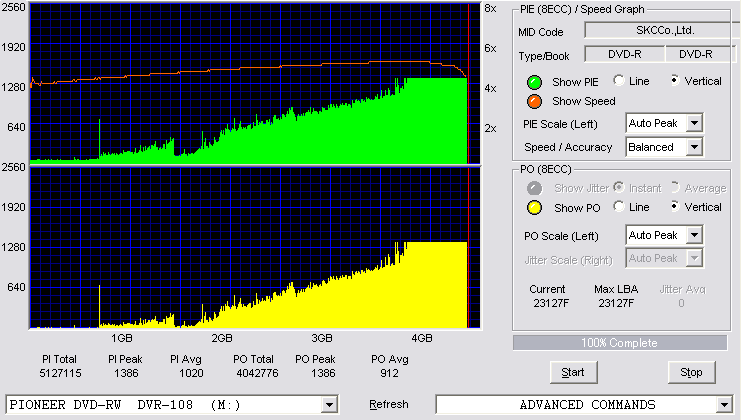Click the PI Peak value 1386

[x=126, y=373]
